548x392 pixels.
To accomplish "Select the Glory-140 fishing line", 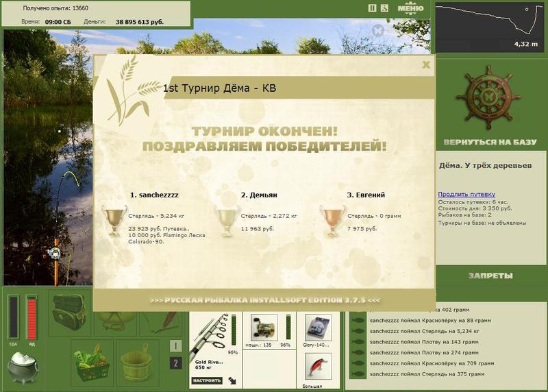I will [318, 328].
